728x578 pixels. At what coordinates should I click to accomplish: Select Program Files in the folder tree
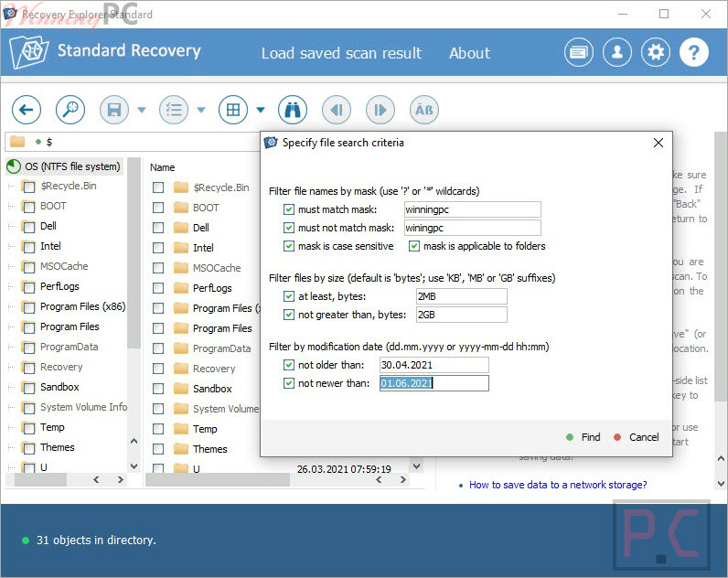(x=70, y=326)
